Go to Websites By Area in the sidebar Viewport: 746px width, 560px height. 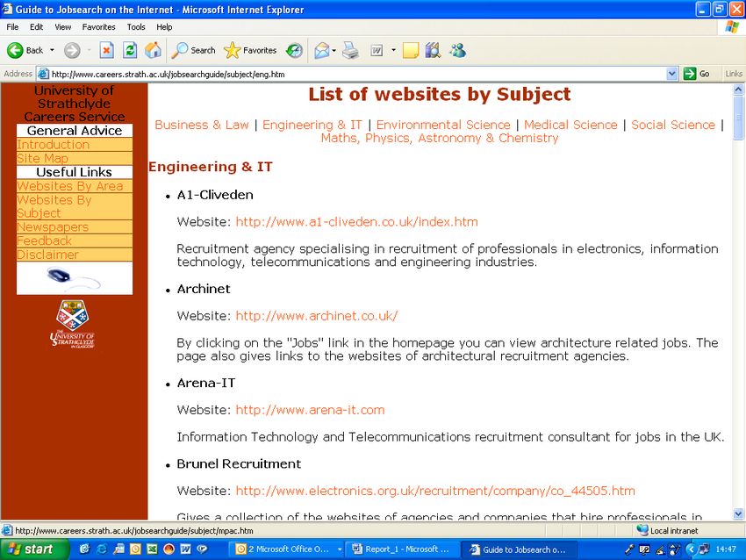pos(70,186)
